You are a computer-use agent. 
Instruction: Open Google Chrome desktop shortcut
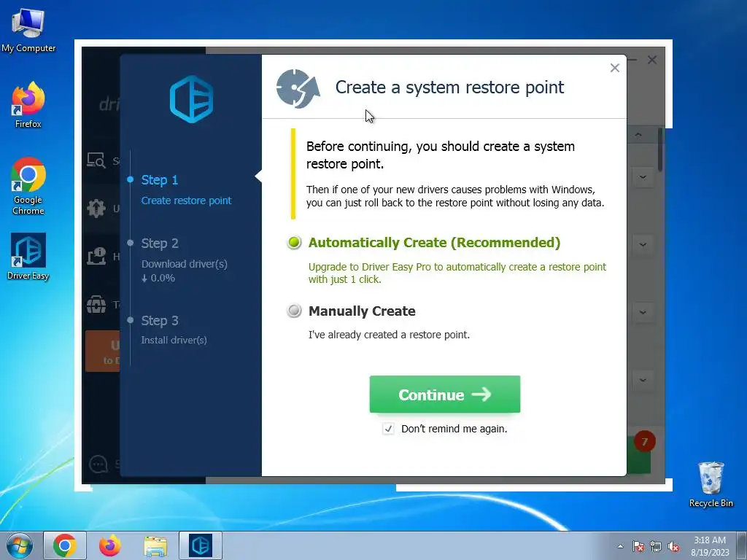pos(28,186)
